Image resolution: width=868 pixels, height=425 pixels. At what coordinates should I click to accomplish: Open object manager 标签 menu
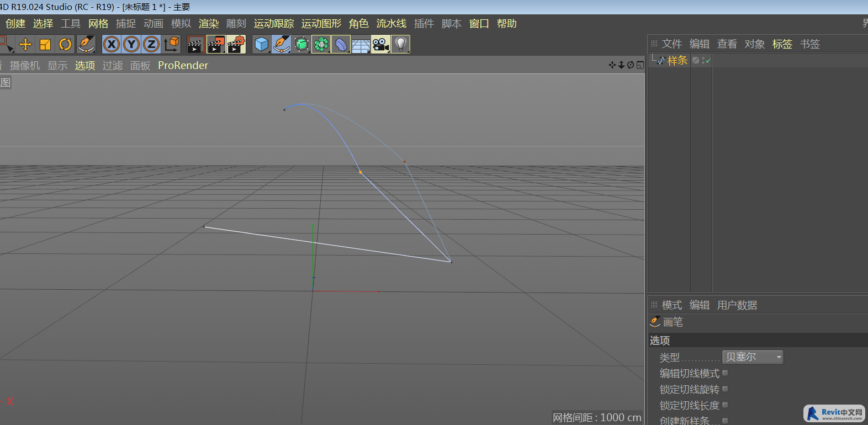(782, 44)
